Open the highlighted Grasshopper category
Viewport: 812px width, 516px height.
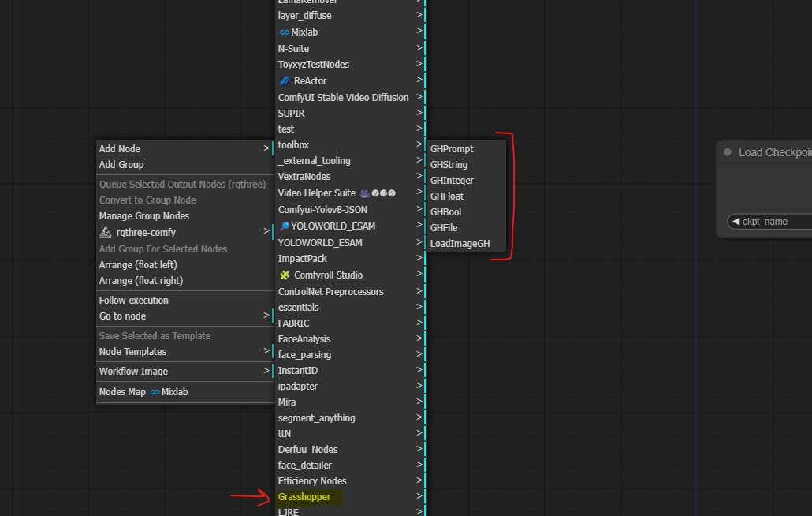click(x=350, y=497)
